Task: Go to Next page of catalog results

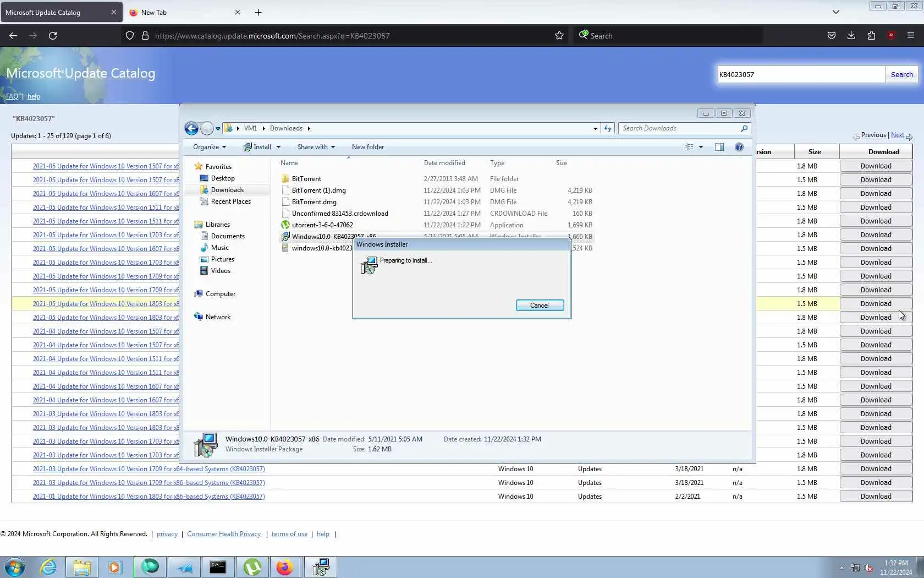Action: pyautogui.click(x=898, y=135)
